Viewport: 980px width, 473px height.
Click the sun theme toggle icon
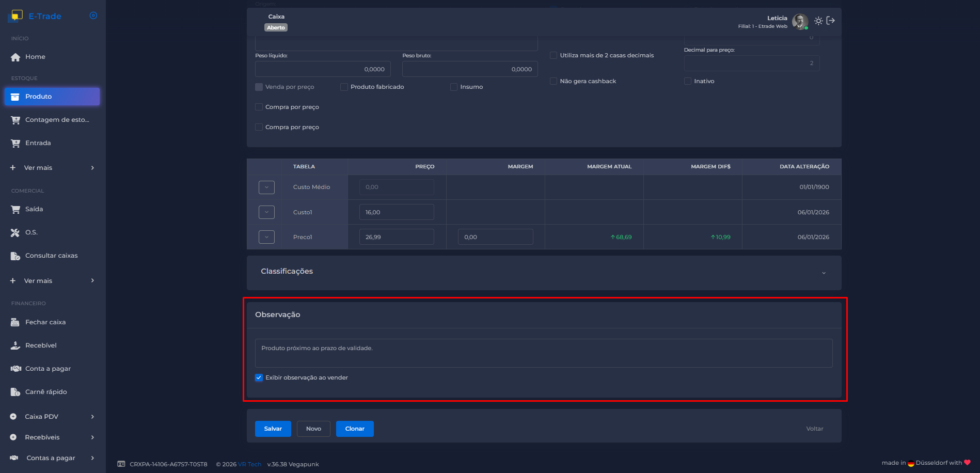coord(818,21)
